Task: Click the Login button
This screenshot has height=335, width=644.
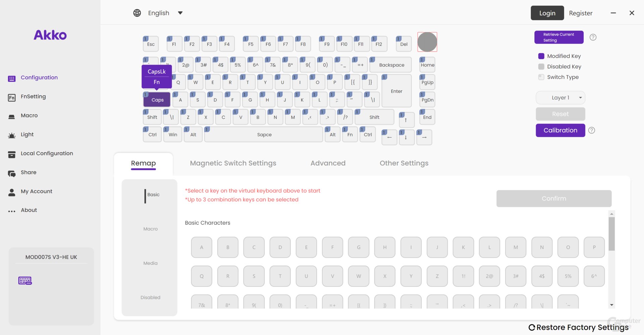Action: click(x=547, y=13)
